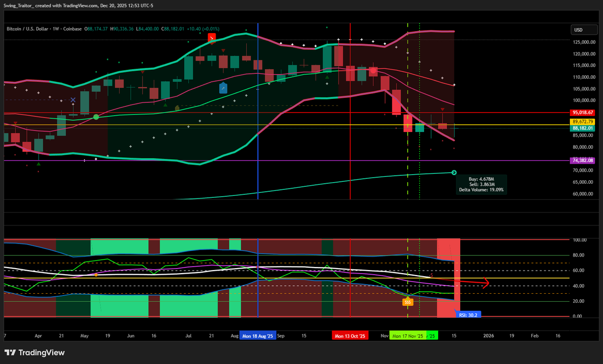The image size is (603, 364).
Task: Click the blue RSI: 30.2 label
Action: click(x=468, y=315)
